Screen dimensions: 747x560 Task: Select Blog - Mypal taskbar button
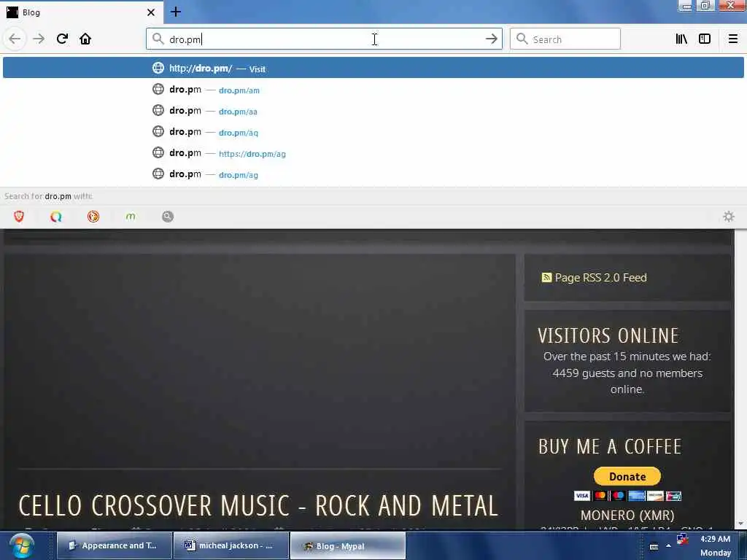348,545
